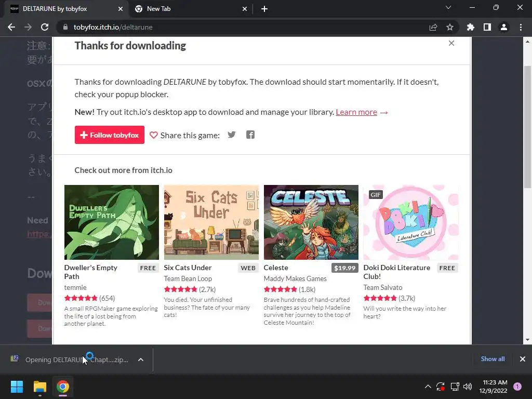
Task: Open the Chrome three-dot menu
Action: coord(521,27)
